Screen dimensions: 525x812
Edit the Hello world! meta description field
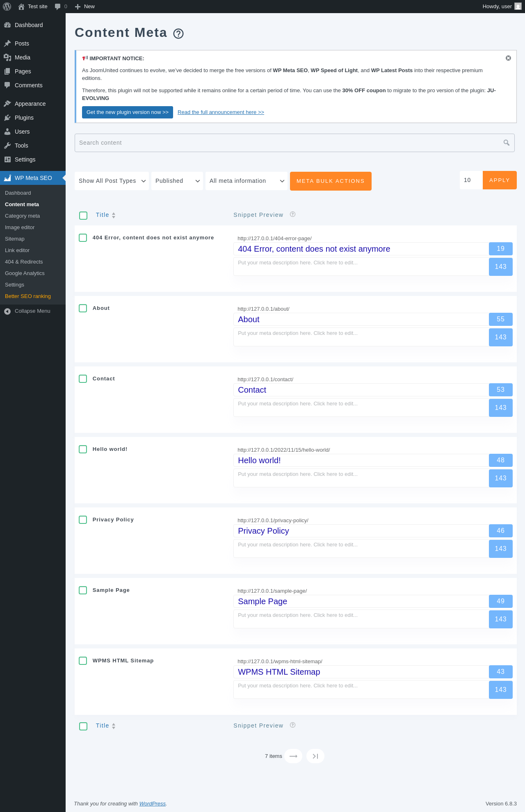(x=361, y=478)
